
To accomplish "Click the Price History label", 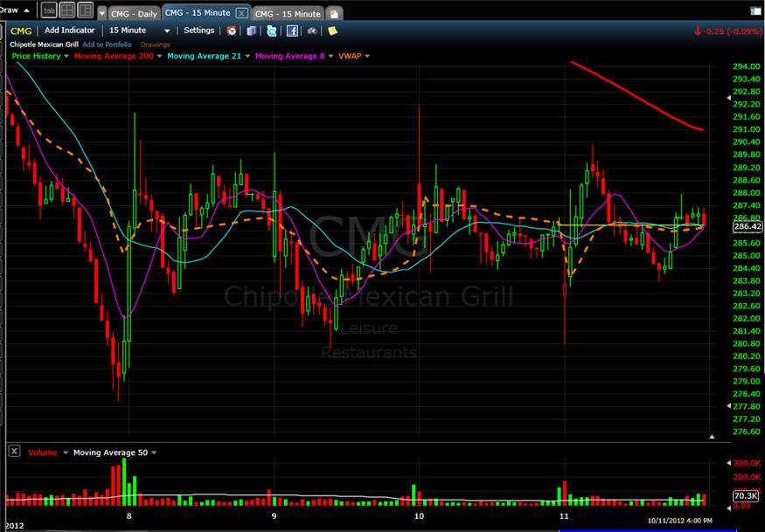I will pyautogui.click(x=36, y=56).
